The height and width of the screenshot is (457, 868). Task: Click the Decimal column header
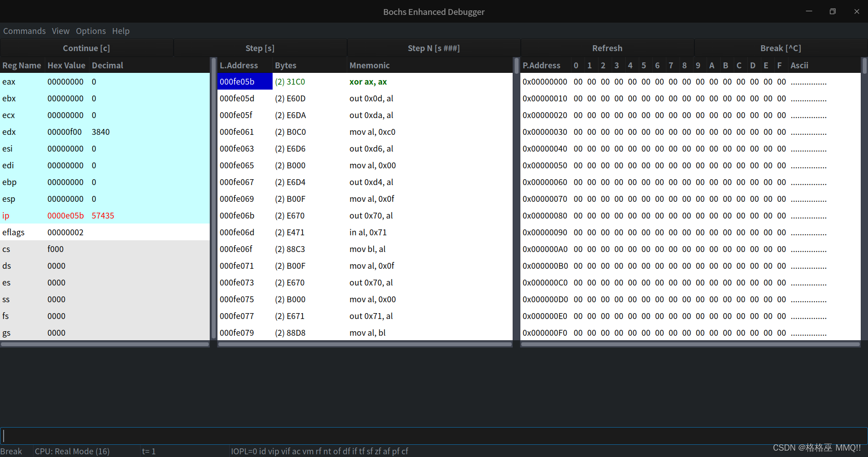click(x=149, y=65)
